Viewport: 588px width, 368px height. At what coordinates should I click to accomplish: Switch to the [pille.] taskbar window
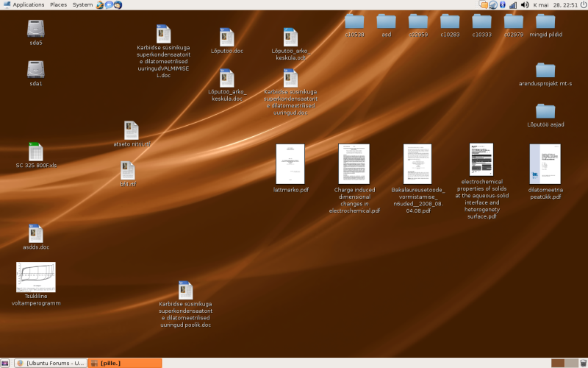125,363
